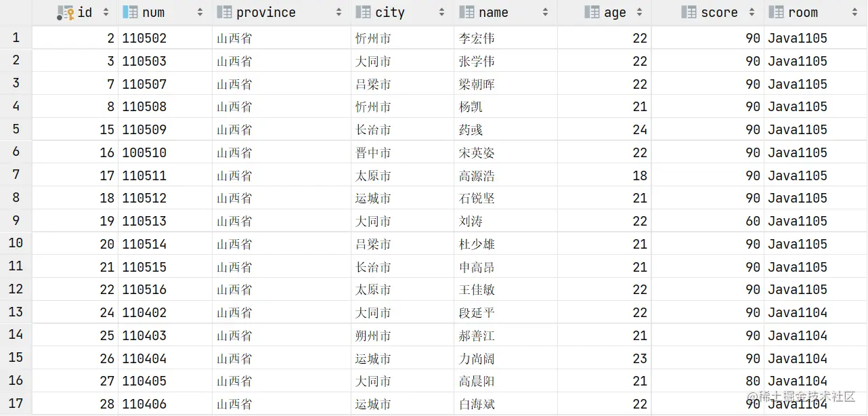Image resolution: width=868 pixels, height=416 pixels.
Task: Select the name cell 郝善江
Action: [477, 335]
